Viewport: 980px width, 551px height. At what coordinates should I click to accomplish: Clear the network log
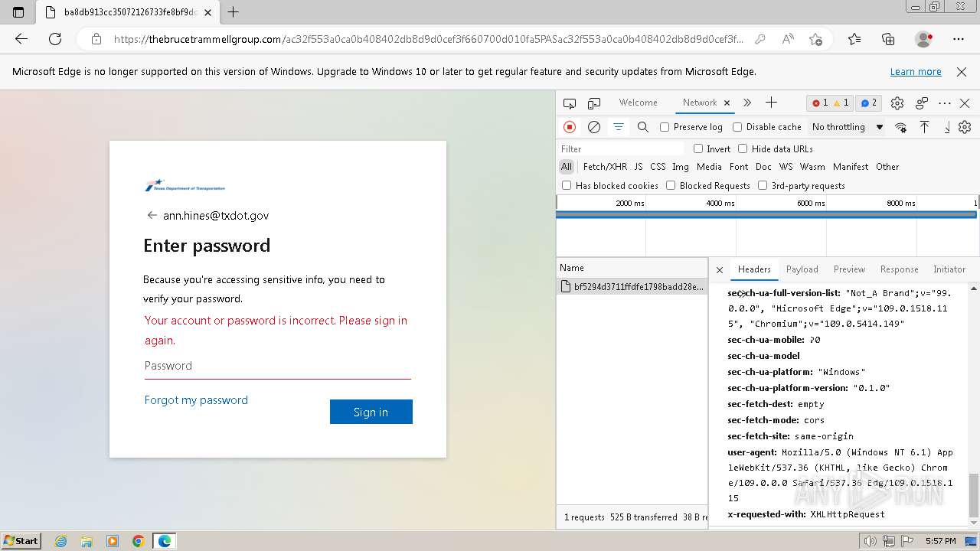pos(594,127)
